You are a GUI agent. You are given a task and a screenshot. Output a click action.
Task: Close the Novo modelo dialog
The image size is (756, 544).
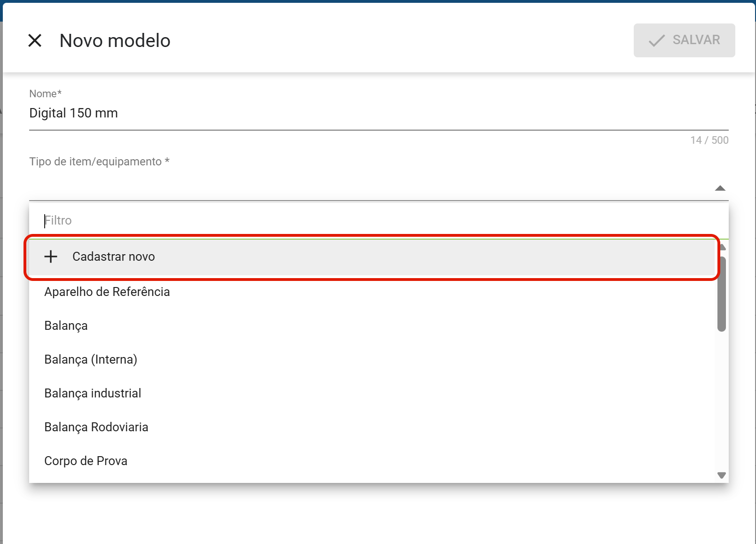pos(35,40)
